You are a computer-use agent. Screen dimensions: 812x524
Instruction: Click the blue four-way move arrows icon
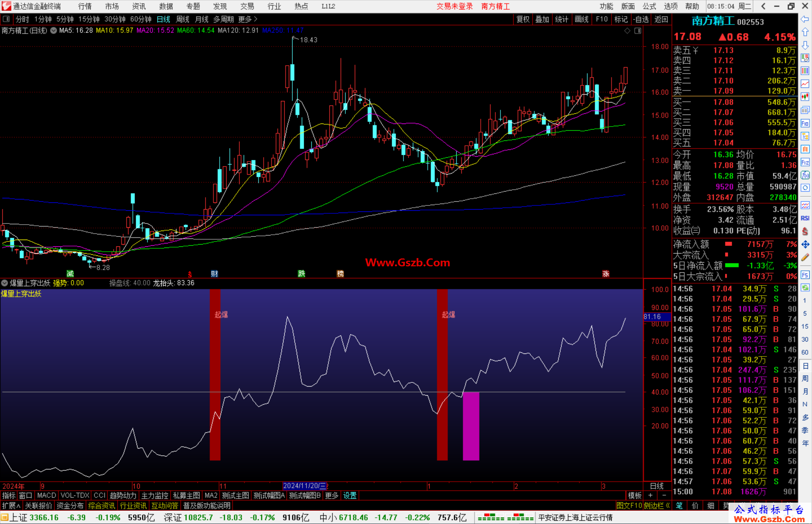(x=805, y=245)
